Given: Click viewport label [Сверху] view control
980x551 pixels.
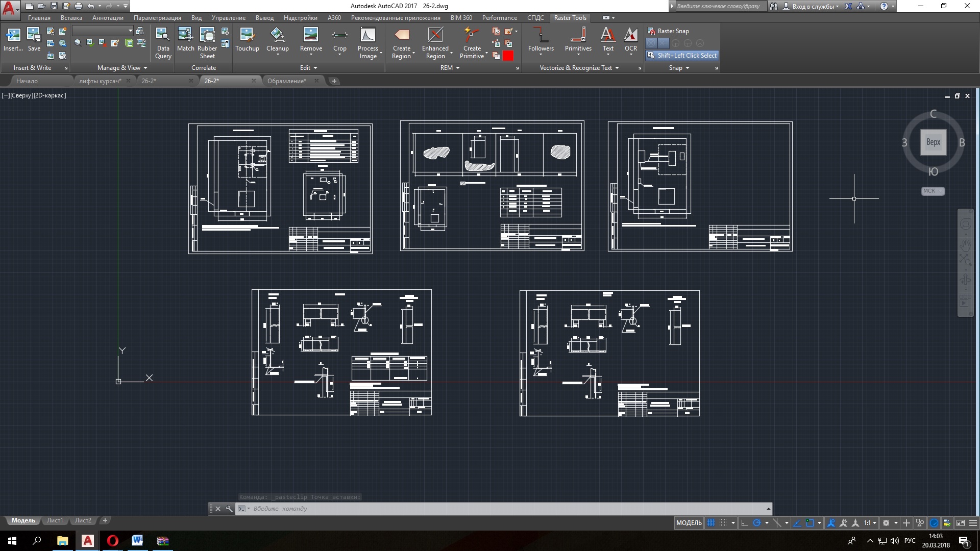Looking at the screenshot, I should click(21, 95).
